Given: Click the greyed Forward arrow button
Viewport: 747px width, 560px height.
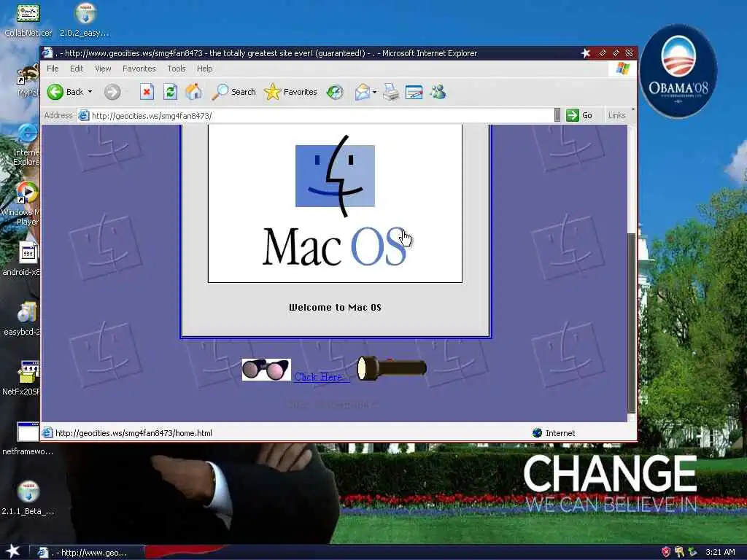Looking at the screenshot, I should [112, 92].
